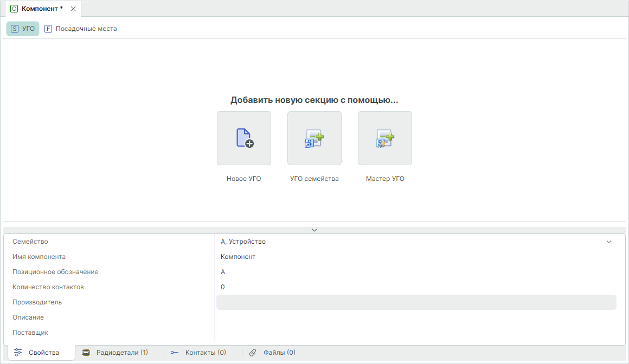Collapse the properties panel with chevron
The image size is (629, 364).
tap(314, 230)
